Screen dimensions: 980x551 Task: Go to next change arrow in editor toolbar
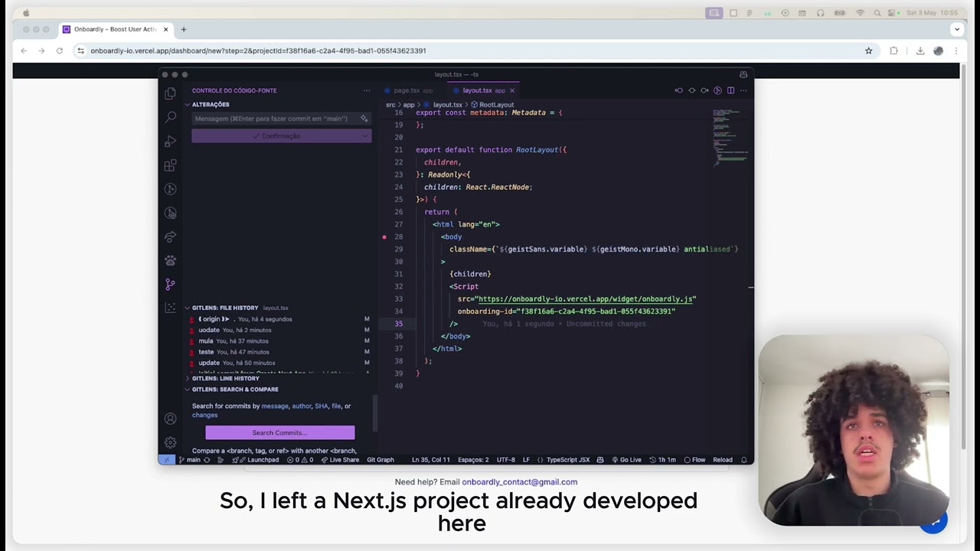(704, 90)
